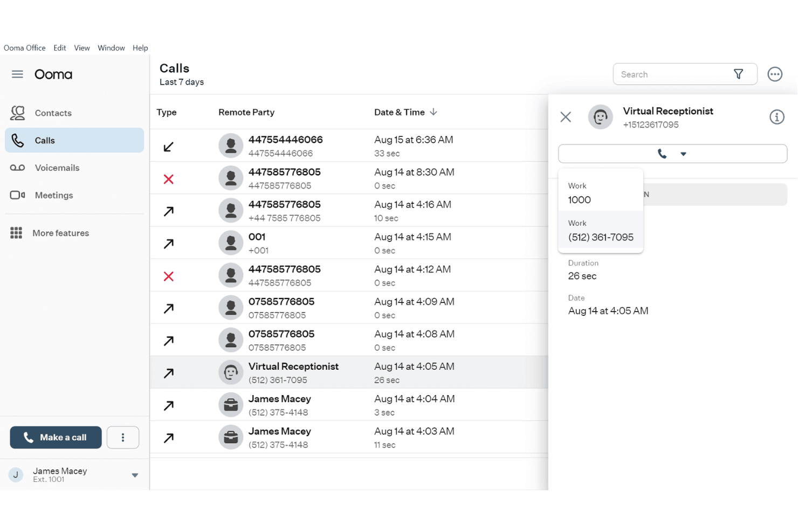
Task: Select the 447585776805 call at 4:16 AM
Action: point(349,210)
